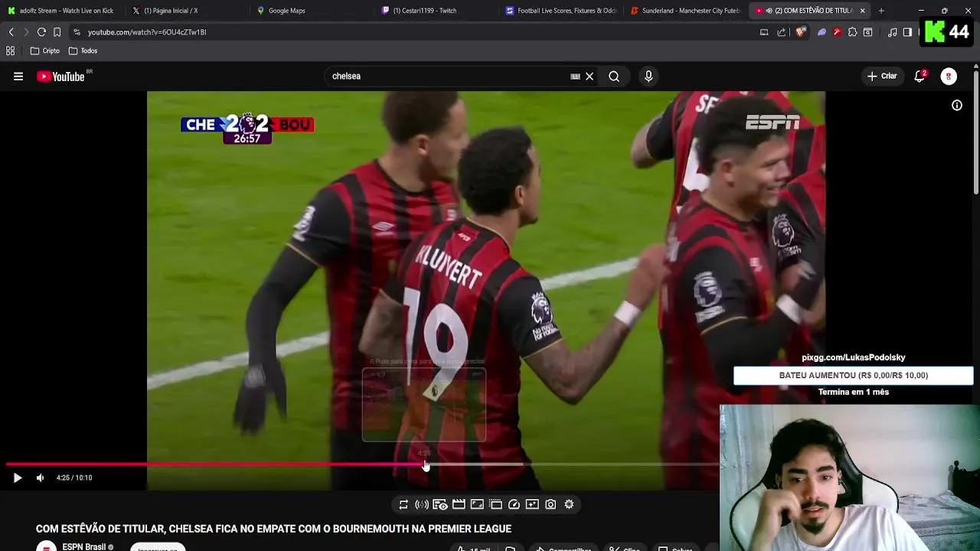Click the BATEU AUMENTOU donation bar

coord(853,375)
